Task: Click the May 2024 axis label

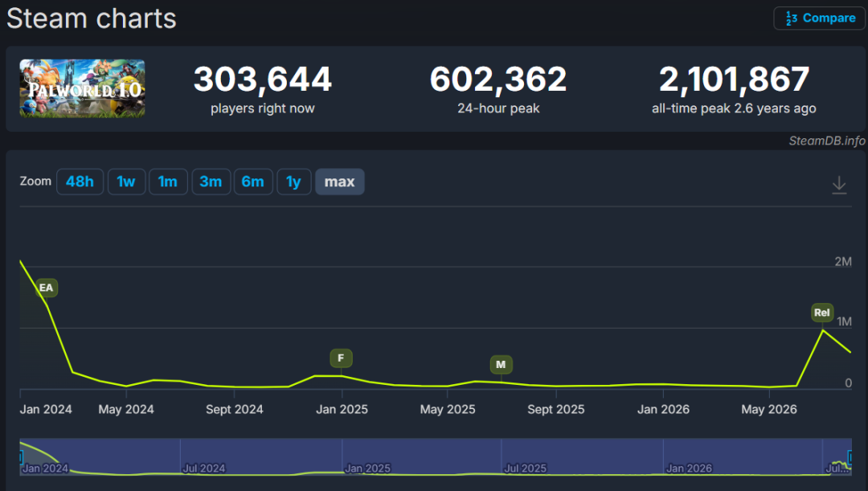Action: point(126,410)
